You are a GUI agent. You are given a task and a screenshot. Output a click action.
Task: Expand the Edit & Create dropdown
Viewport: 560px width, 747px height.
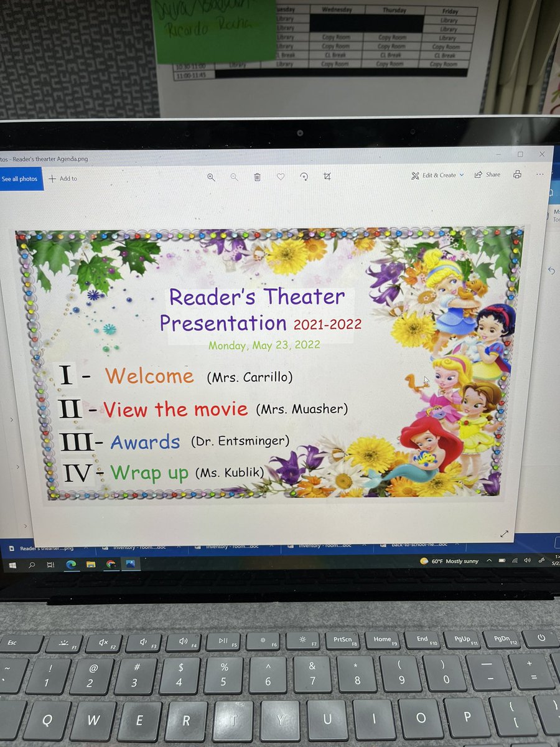pyautogui.click(x=437, y=176)
